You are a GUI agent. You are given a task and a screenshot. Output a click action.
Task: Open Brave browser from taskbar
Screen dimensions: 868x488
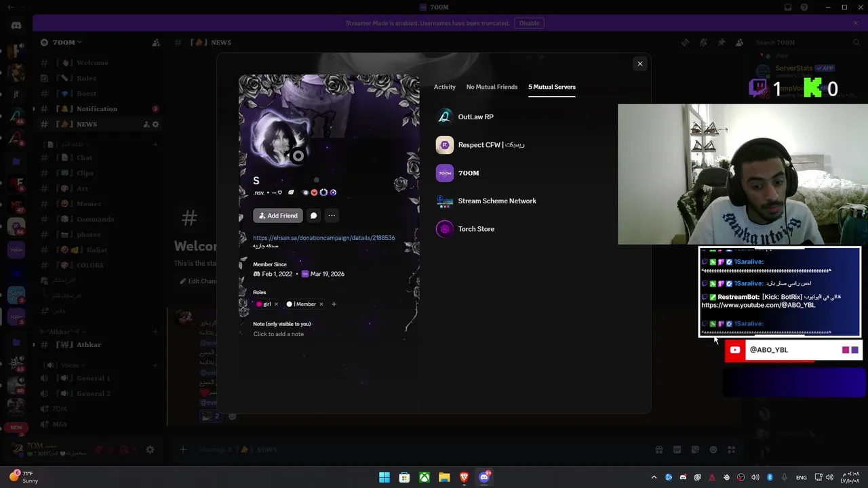pos(464,477)
